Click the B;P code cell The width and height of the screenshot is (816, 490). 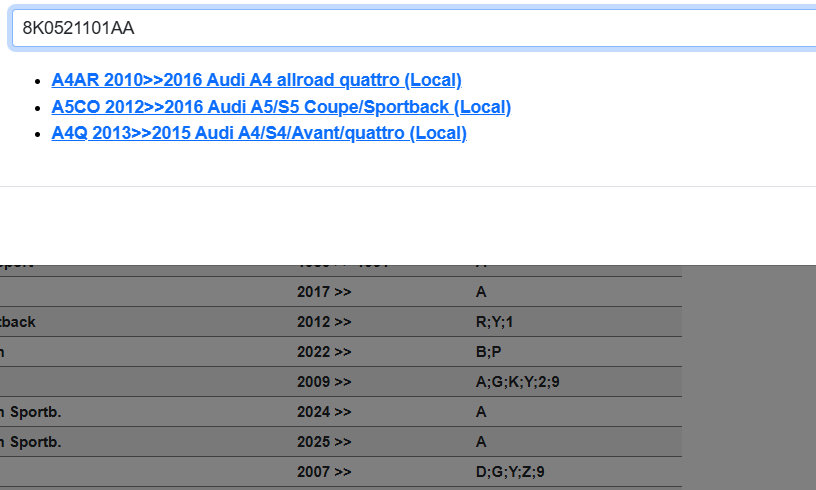488,352
